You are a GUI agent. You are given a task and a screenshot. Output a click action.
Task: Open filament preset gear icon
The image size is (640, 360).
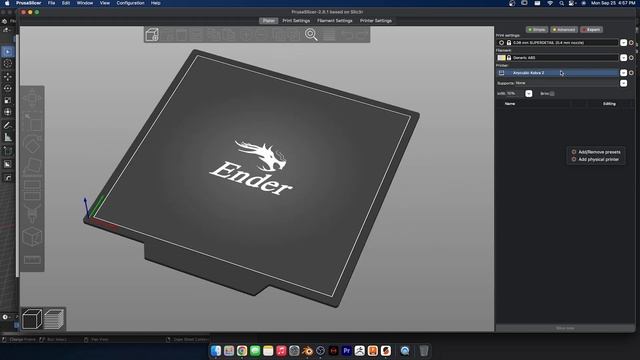(631, 58)
